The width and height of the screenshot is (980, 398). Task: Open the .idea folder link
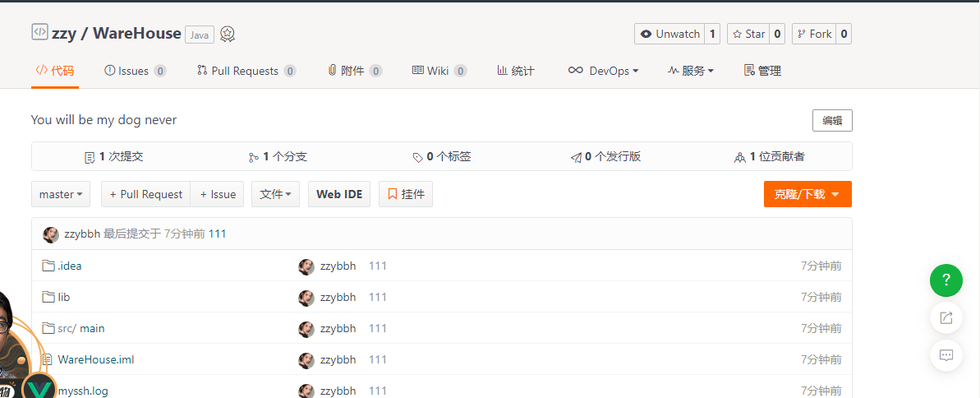(x=69, y=266)
